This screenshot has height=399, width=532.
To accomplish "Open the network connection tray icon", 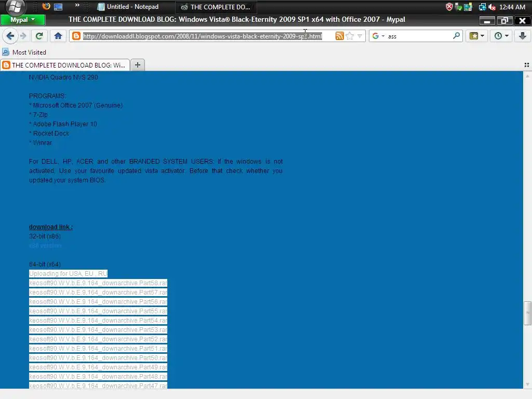I will pyautogui.click(x=482, y=7).
